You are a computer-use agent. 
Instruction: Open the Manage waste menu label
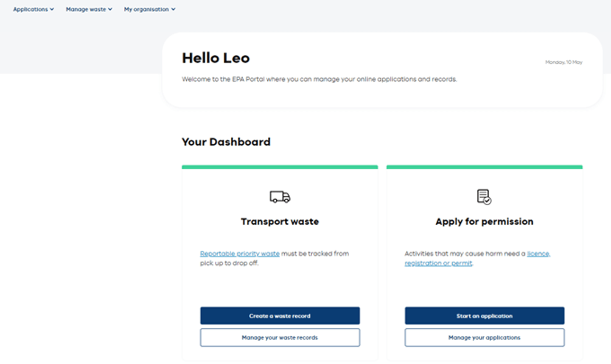[86, 9]
